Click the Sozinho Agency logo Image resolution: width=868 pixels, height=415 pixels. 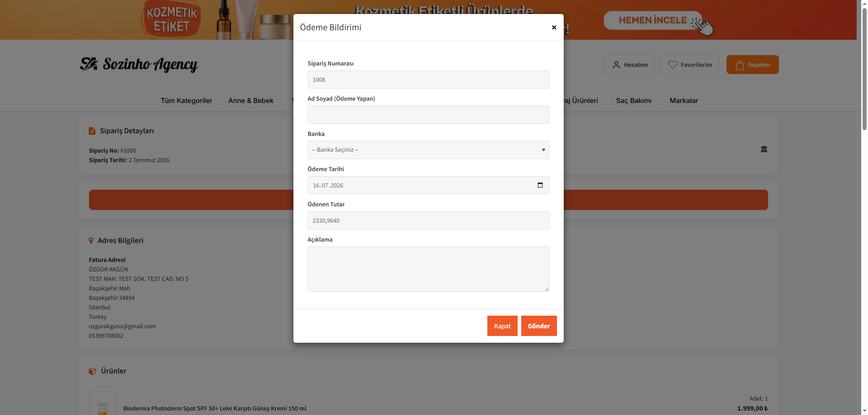click(139, 64)
